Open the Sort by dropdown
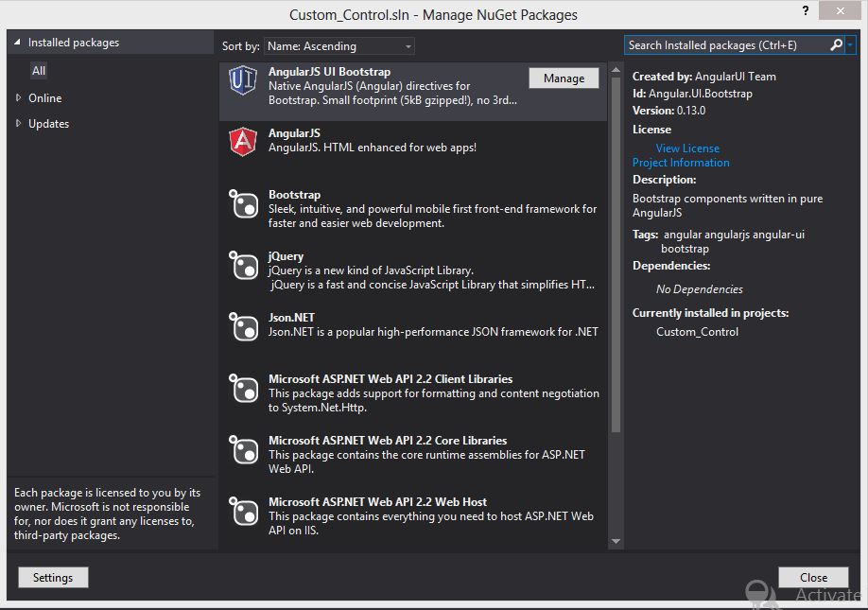Image resolution: width=868 pixels, height=610 pixels. [339, 45]
